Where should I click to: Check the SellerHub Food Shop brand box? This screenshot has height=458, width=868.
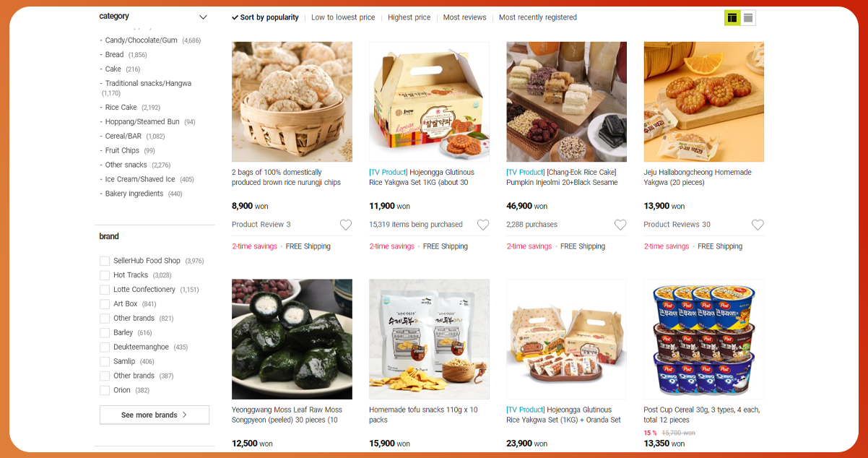tap(105, 261)
